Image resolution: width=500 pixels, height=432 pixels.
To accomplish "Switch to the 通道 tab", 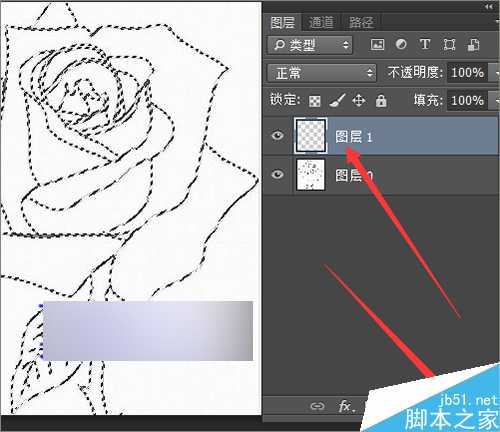I will [x=321, y=23].
